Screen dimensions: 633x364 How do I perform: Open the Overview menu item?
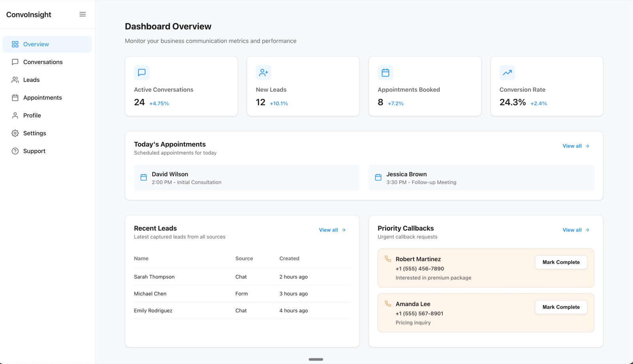(x=47, y=44)
